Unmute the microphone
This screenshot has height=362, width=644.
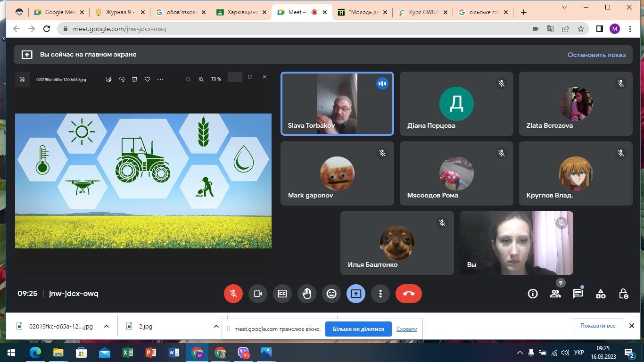[x=233, y=294]
